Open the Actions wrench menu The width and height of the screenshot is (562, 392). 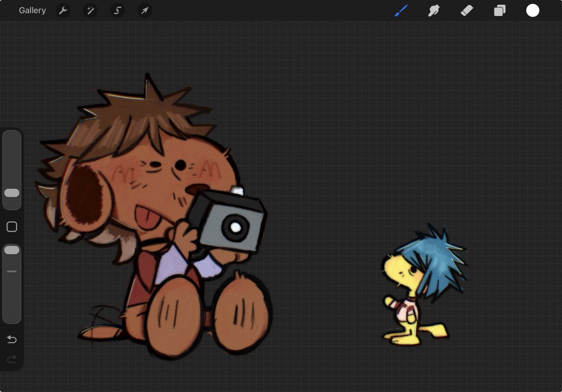[x=63, y=10]
